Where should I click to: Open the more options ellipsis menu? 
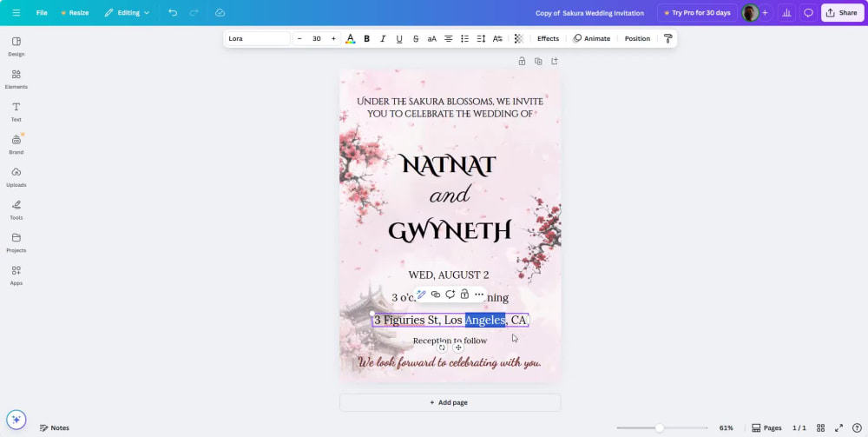pyautogui.click(x=479, y=295)
